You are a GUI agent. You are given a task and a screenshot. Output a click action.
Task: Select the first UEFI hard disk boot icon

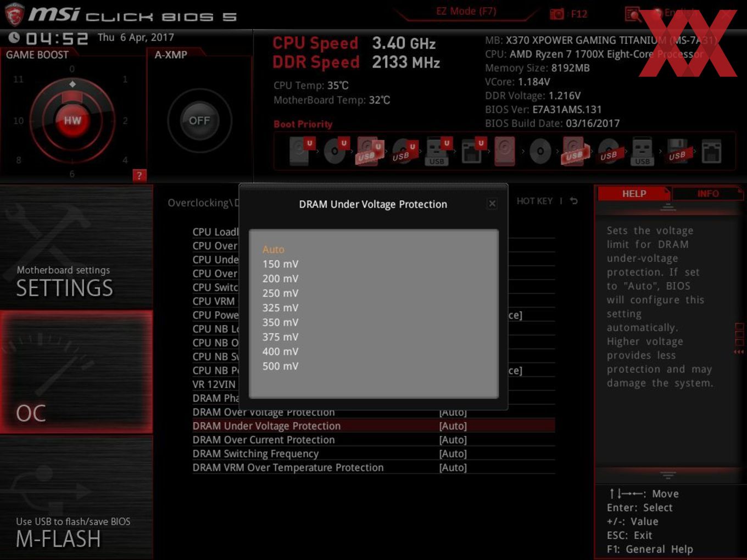click(300, 151)
